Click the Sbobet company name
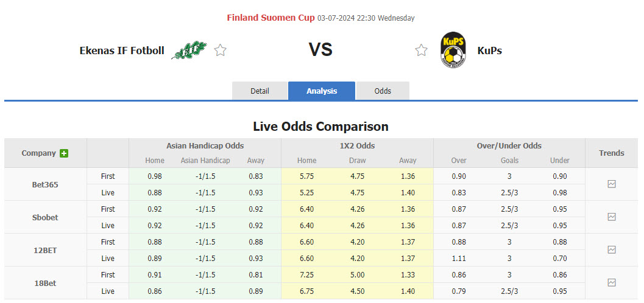This screenshot has height=303, width=644. (45, 217)
